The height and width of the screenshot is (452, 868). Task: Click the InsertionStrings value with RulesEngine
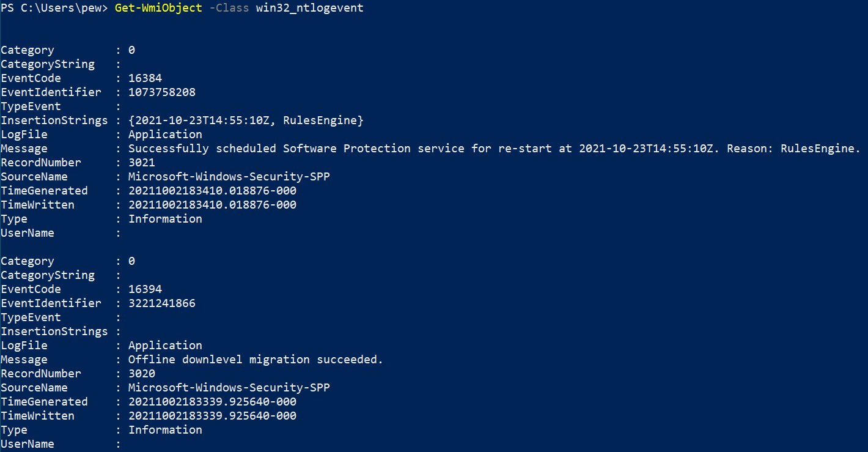[246, 120]
